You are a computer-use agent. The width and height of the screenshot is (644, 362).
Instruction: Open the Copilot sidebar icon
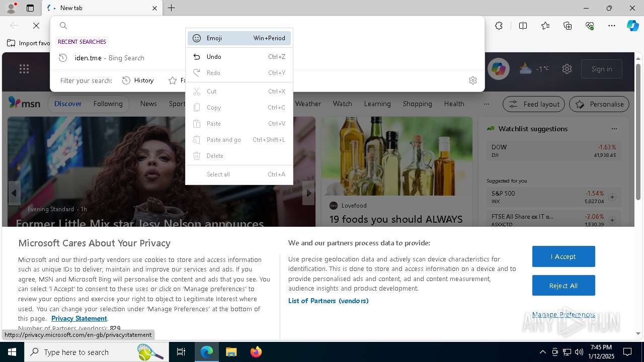[633, 26]
